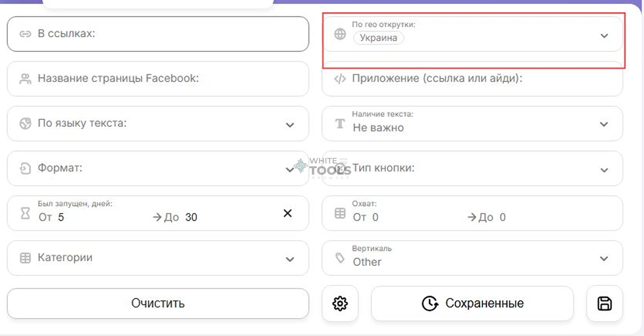The height and width of the screenshot is (336, 644).
Task: Click the globe icon beside geo filter
Action: coord(340,34)
